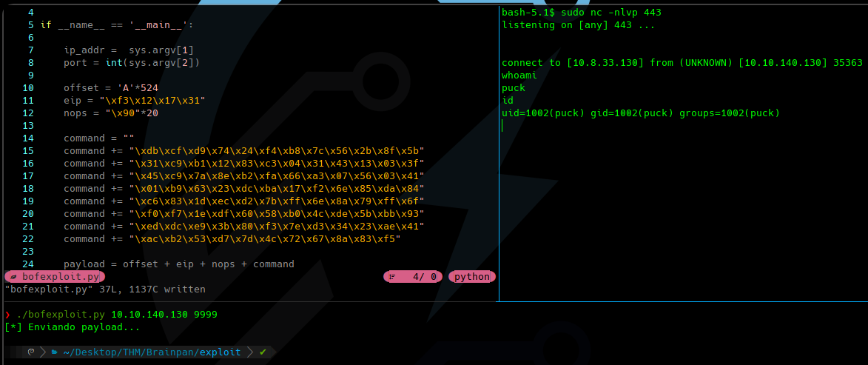Click shellcode line starting with \x31\xc9
Screen dimensions: 868x365
pyautogui.click(x=244, y=164)
